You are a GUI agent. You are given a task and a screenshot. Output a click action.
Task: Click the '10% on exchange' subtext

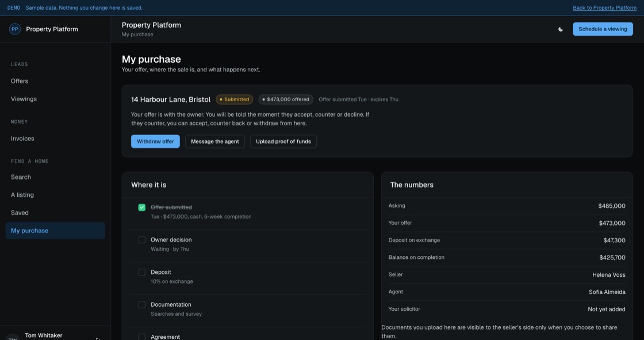point(172,282)
